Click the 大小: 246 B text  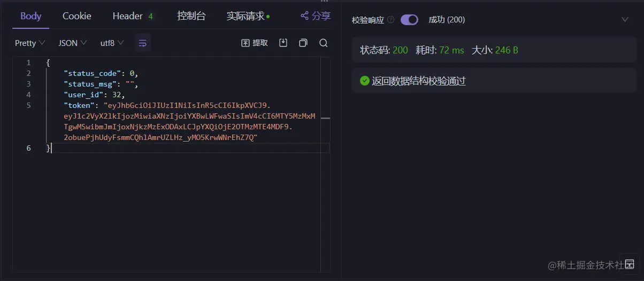[x=495, y=50]
